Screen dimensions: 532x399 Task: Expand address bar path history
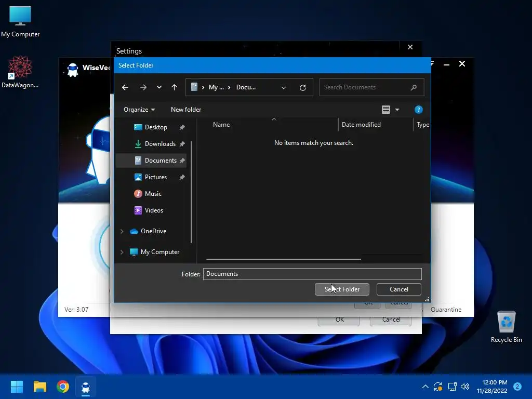pos(283,87)
